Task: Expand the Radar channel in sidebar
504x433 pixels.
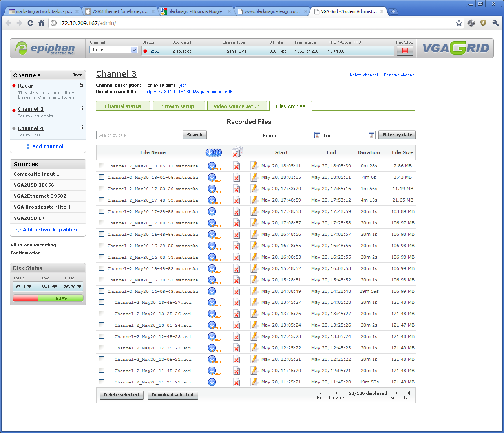Action: 81,85
